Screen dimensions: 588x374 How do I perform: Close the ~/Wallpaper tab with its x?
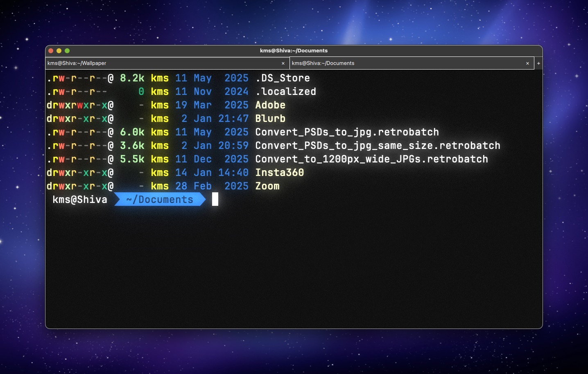pos(283,63)
